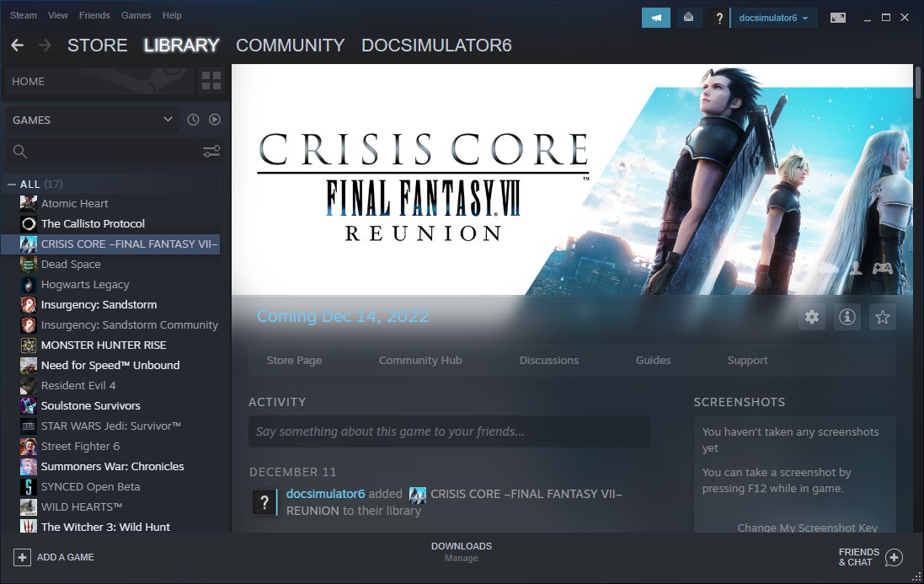Click the recent clock filter icon
Viewport: 924px width, 584px height.
(193, 120)
